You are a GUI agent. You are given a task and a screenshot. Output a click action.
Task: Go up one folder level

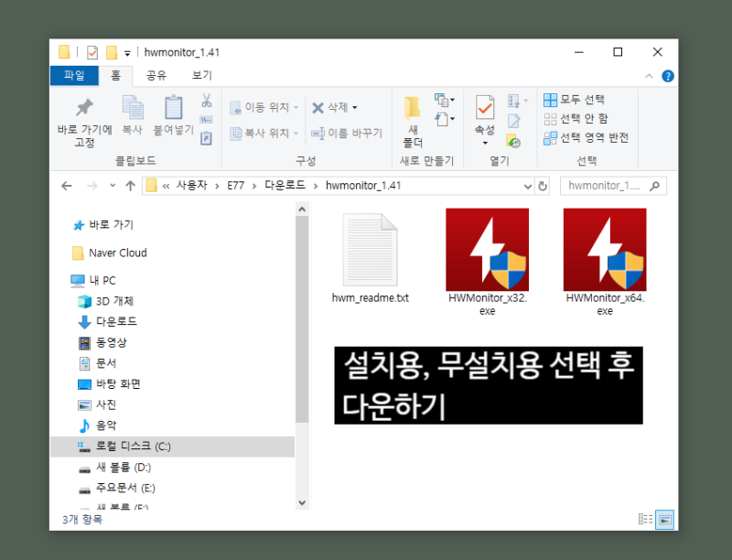(x=130, y=186)
